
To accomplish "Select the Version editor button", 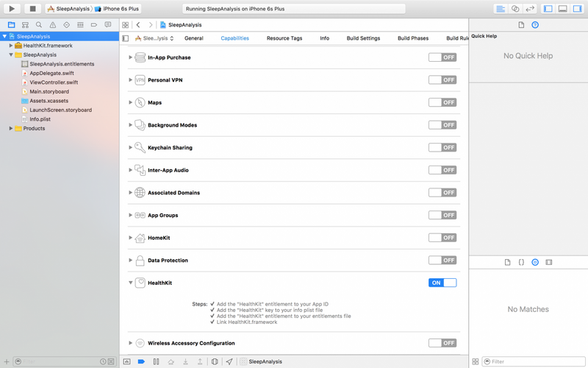I will pyautogui.click(x=530, y=9).
